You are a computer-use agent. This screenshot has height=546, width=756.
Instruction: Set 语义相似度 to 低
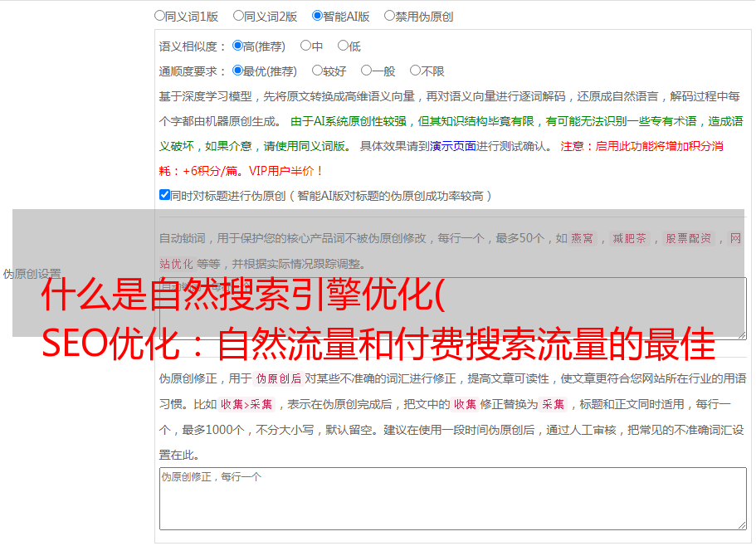[343, 46]
